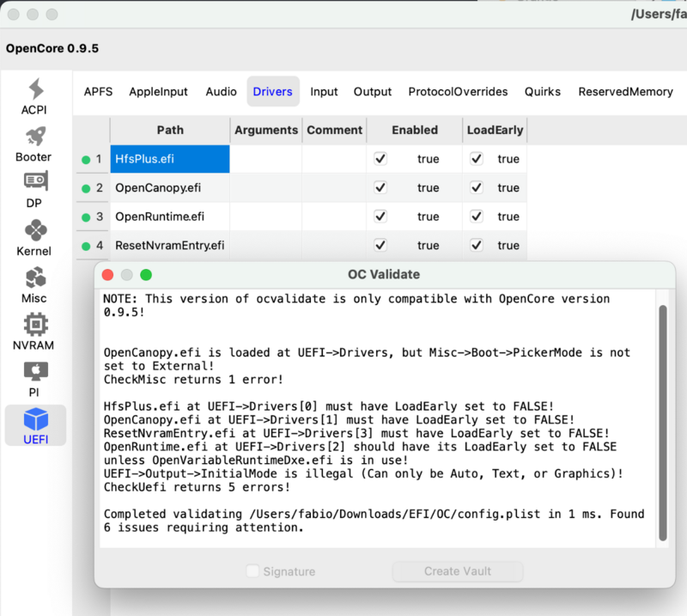The height and width of the screenshot is (616, 687).
Task: Open the ACPI section icon
Action: (x=35, y=89)
